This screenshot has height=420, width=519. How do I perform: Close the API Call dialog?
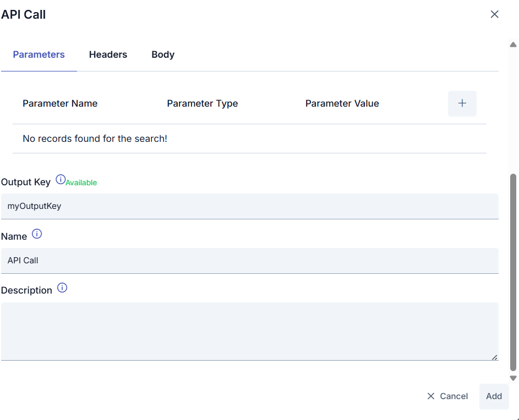click(494, 14)
